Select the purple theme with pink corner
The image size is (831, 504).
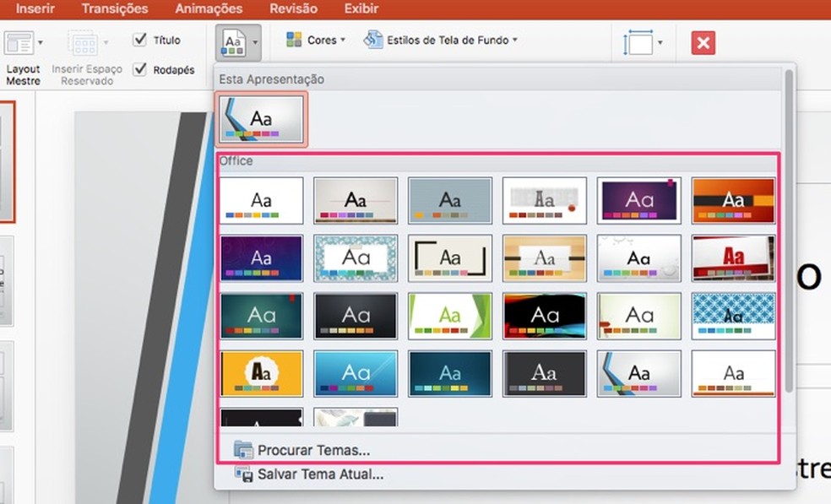pos(638,200)
